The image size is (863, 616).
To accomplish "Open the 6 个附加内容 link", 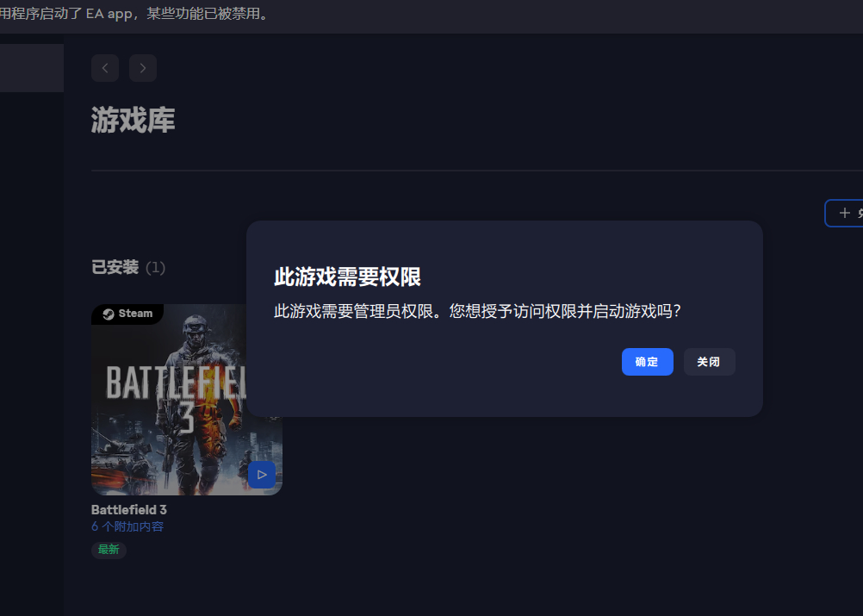I will click(127, 526).
